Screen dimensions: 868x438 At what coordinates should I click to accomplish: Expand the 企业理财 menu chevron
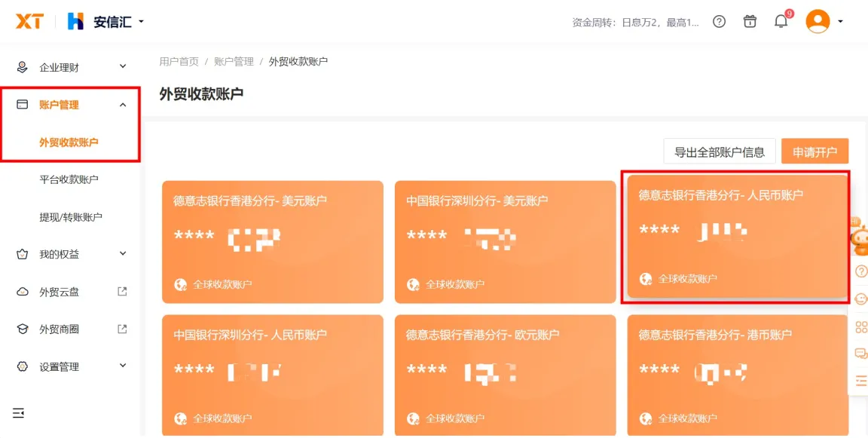[123, 67]
